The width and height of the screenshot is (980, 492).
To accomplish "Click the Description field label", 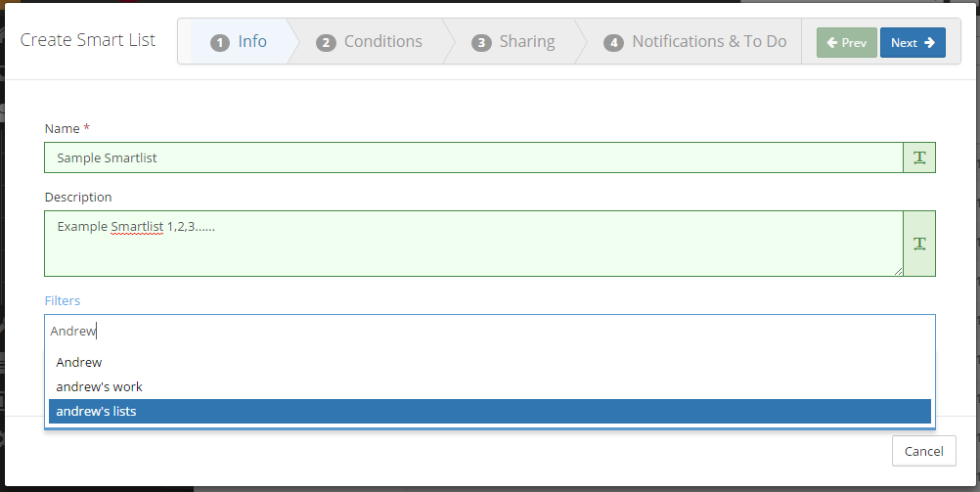I will 78,198.
